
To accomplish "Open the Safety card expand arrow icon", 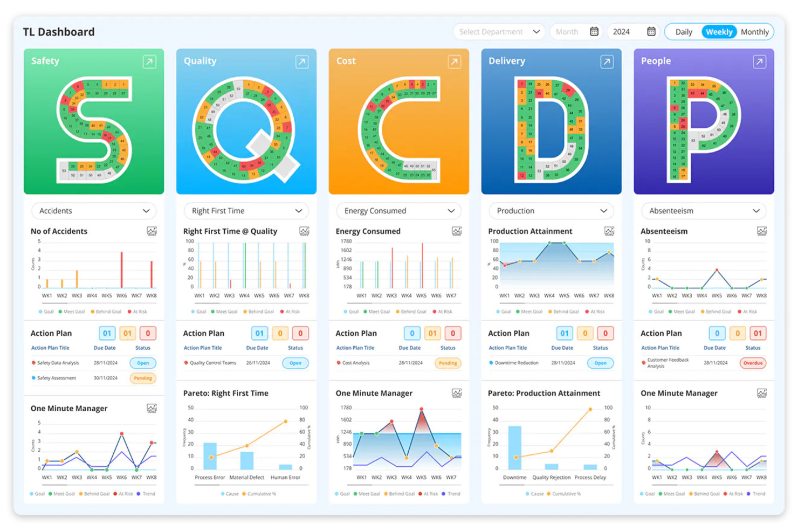I will pos(149,61).
